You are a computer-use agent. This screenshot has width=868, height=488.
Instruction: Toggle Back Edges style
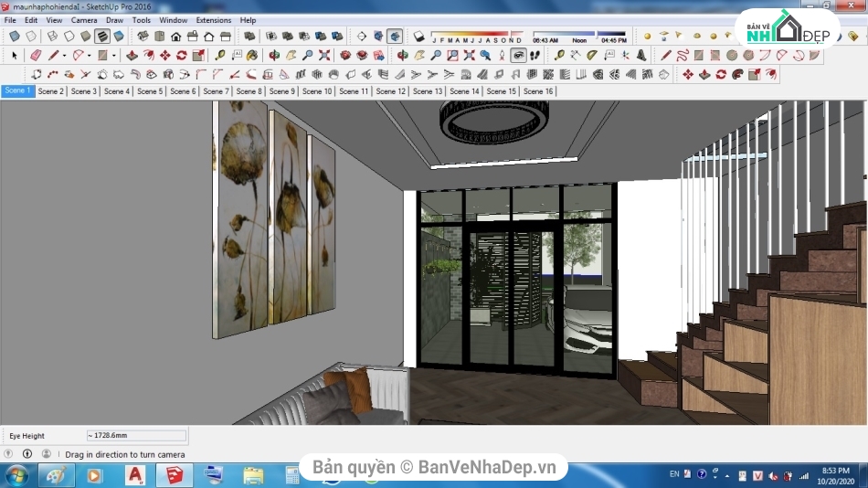click(x=31, y=37)
